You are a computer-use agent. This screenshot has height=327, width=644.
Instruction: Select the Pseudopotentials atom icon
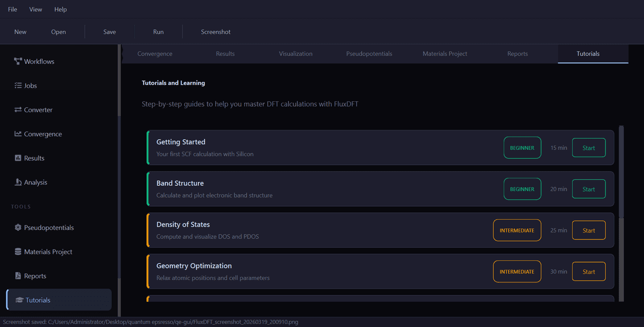[x=18, y=228]
